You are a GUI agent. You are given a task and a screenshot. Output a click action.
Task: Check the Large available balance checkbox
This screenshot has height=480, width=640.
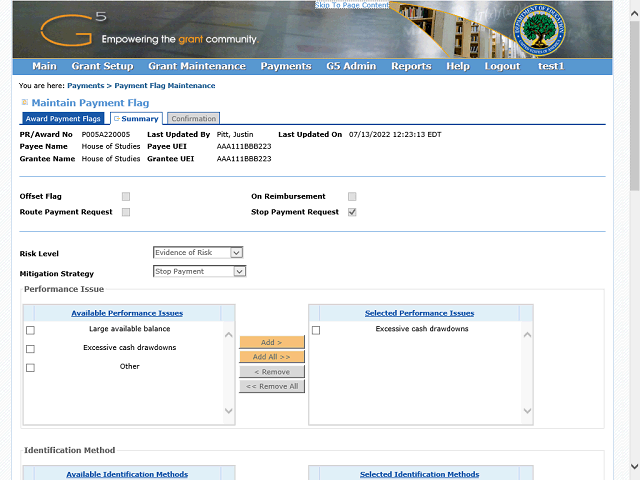coord(30,330)
